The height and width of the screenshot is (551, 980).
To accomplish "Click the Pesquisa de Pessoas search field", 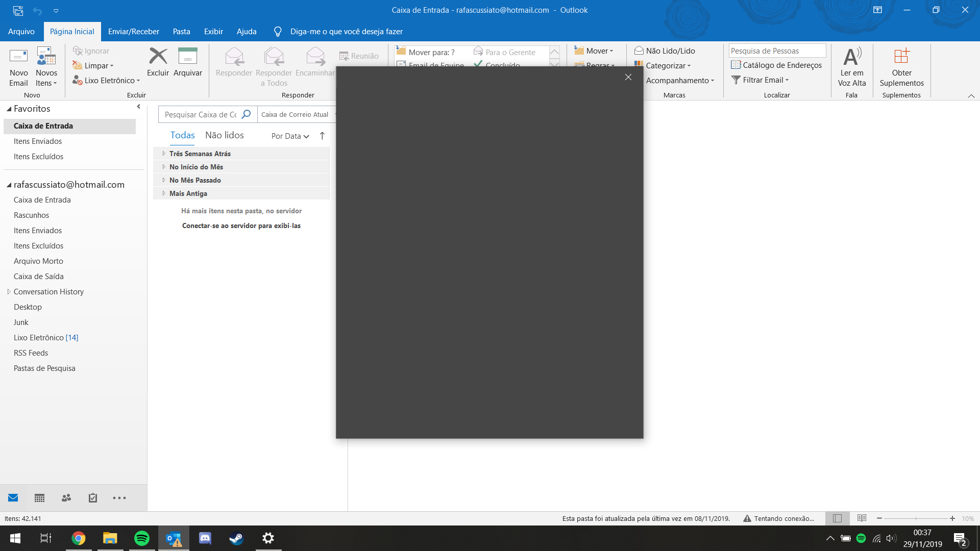I will point(776,51).
